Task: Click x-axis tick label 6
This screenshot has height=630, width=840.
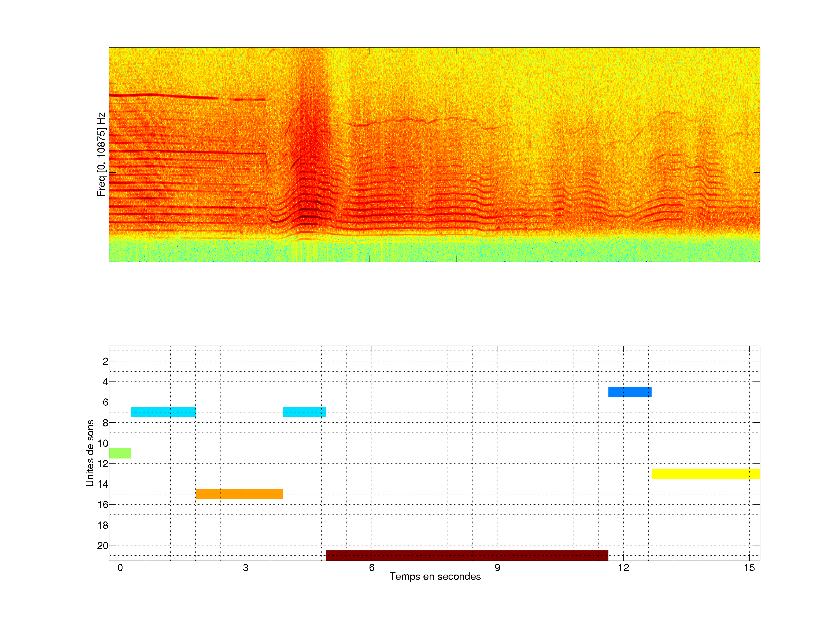Action: point(371,568)
